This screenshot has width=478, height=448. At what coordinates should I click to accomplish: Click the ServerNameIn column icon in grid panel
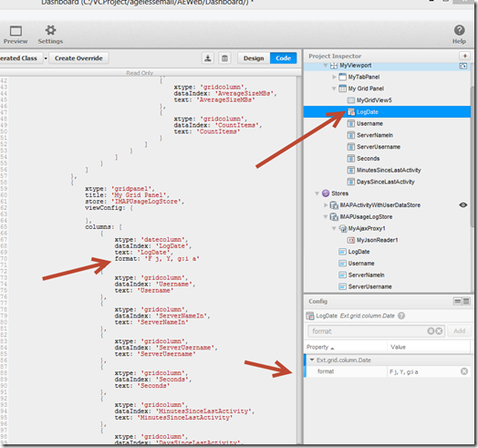351,135
